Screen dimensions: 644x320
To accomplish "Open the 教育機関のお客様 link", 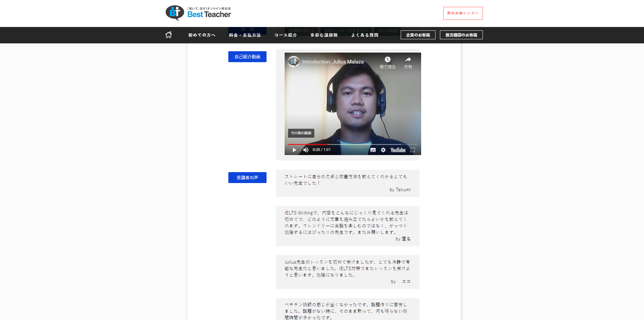I will pyautogui.click(x=461, y=35).
